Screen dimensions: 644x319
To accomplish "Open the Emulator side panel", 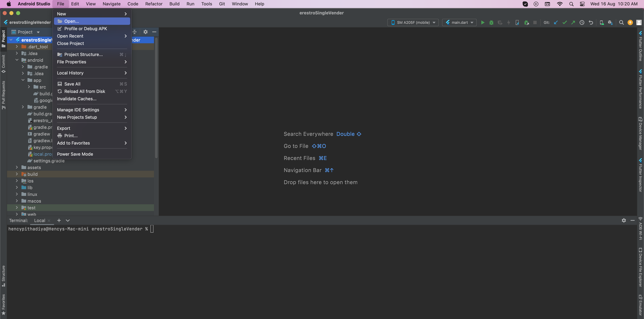I will 640,305.
